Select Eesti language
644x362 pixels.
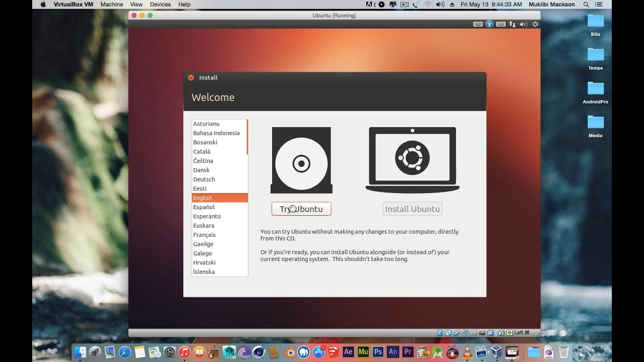[x=219, y=189]
